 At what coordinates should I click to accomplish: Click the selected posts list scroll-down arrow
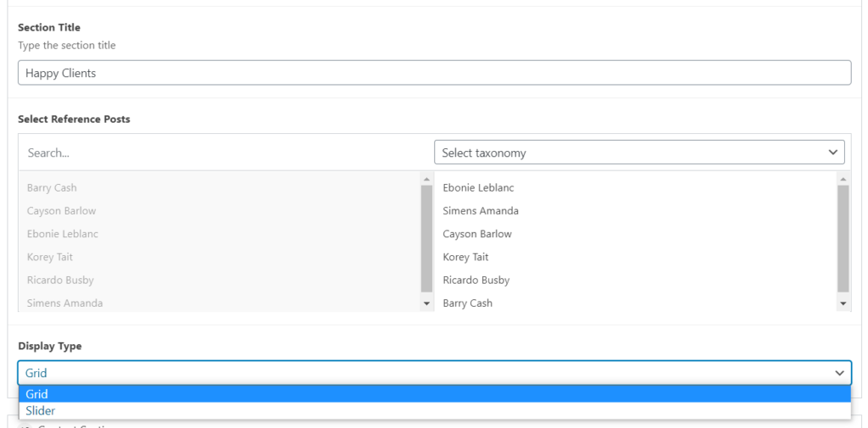tap(843, 303)
